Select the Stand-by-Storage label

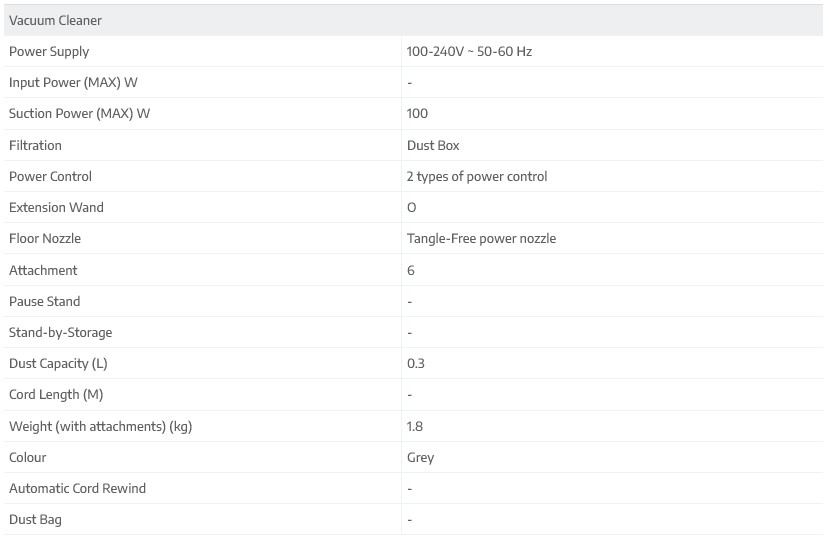60,332
